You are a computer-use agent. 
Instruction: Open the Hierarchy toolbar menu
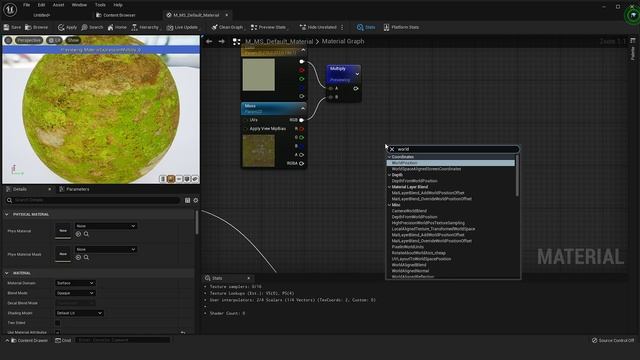pos(145,27)
